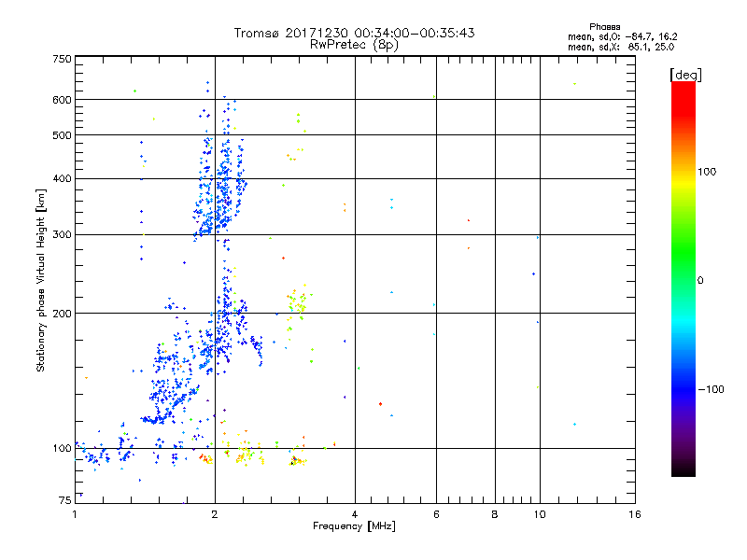The image size is (747, 560).
Task: Click the black bottom of the colorbar
Action: pos(684,469)
